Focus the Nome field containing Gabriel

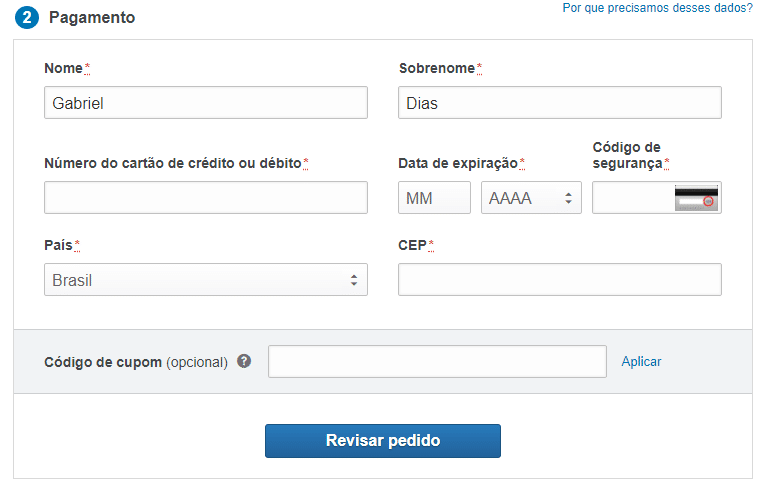[x=206, y=103]
